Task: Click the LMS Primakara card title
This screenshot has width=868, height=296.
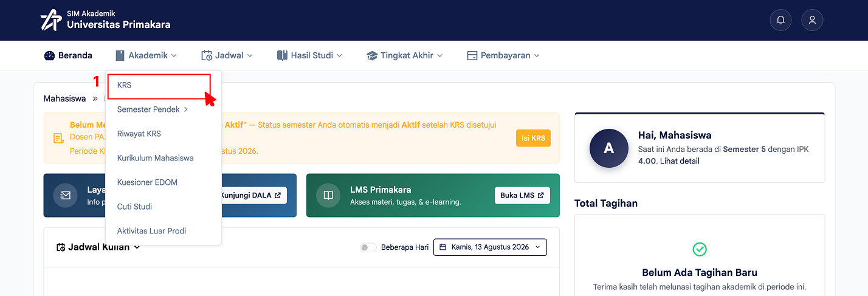Action: click(381, 190)
